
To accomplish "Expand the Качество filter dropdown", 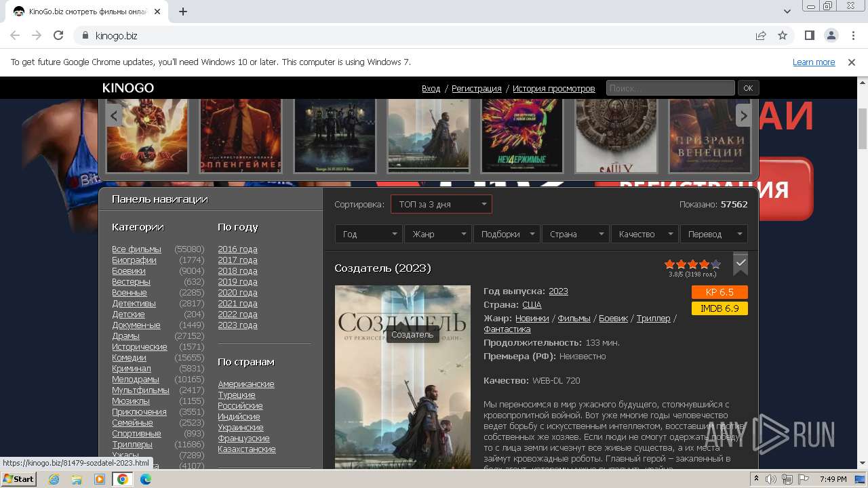I will point(644,234).
